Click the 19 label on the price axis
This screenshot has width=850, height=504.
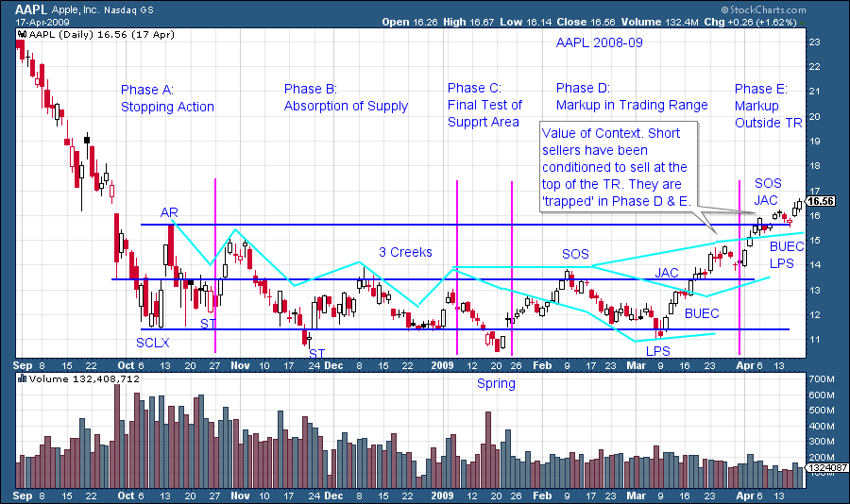point(815,142)
